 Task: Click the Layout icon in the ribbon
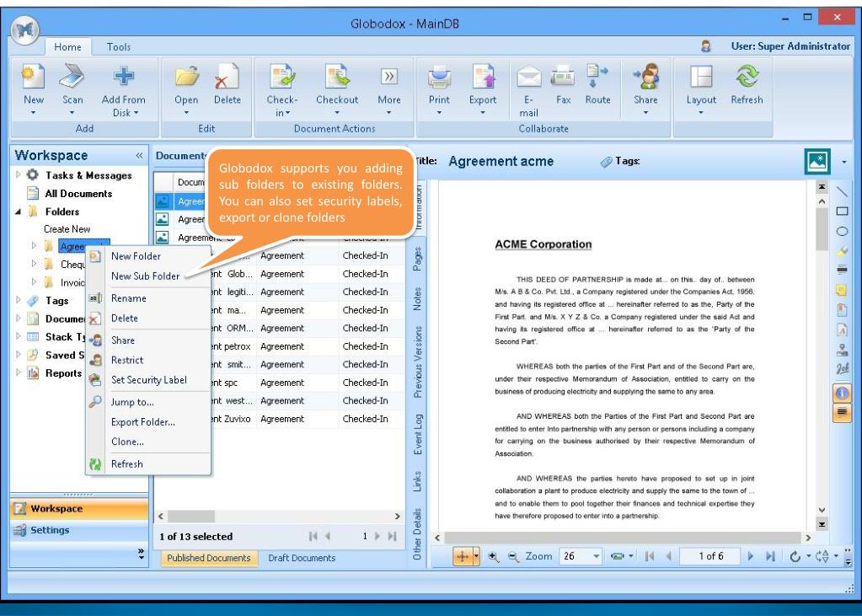(701, 77)
